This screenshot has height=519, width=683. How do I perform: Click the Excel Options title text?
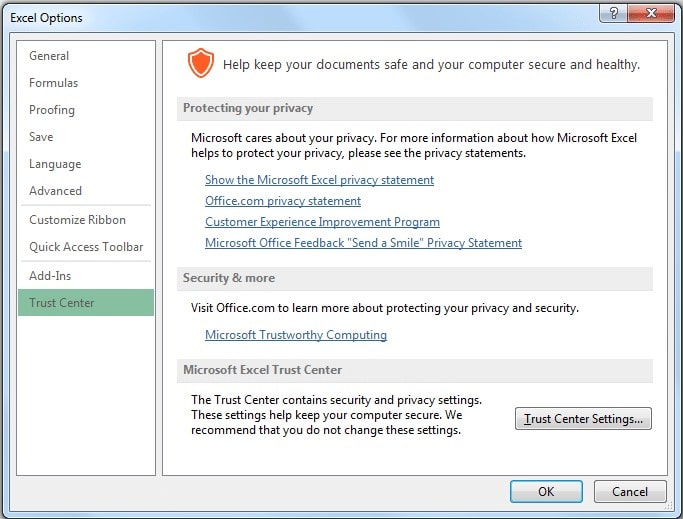46,18
